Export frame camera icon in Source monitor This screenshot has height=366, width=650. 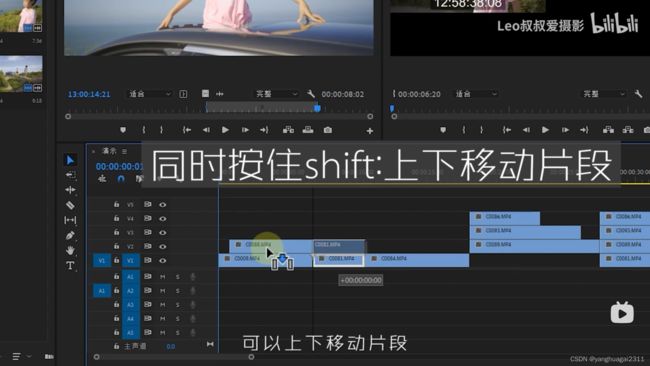coord(327,130)
